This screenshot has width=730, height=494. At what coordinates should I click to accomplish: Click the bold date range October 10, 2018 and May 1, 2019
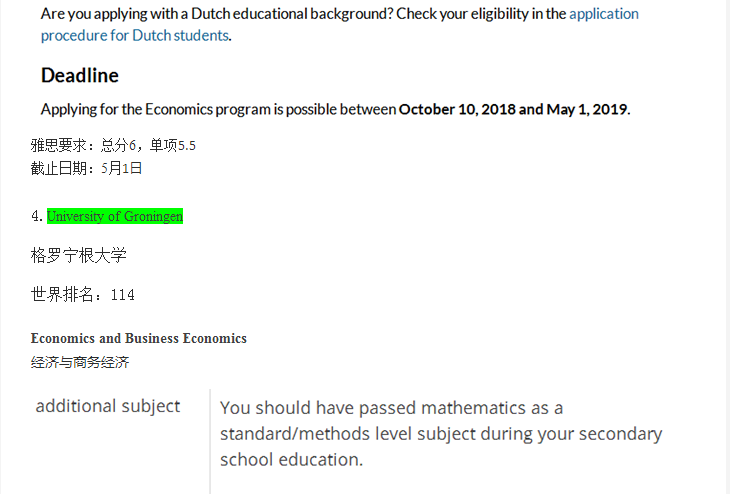point(514,109)
